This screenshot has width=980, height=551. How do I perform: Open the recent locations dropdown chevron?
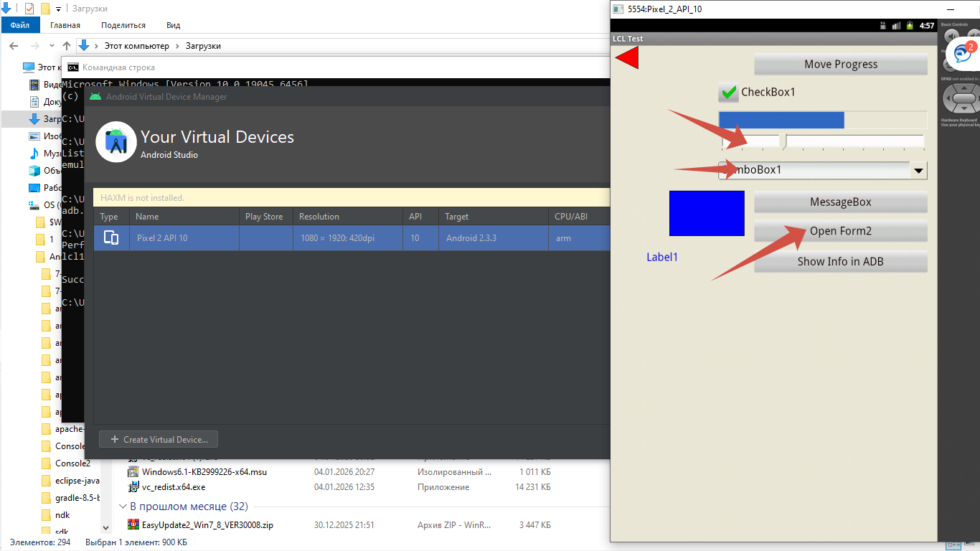click(x=51, y=46)
